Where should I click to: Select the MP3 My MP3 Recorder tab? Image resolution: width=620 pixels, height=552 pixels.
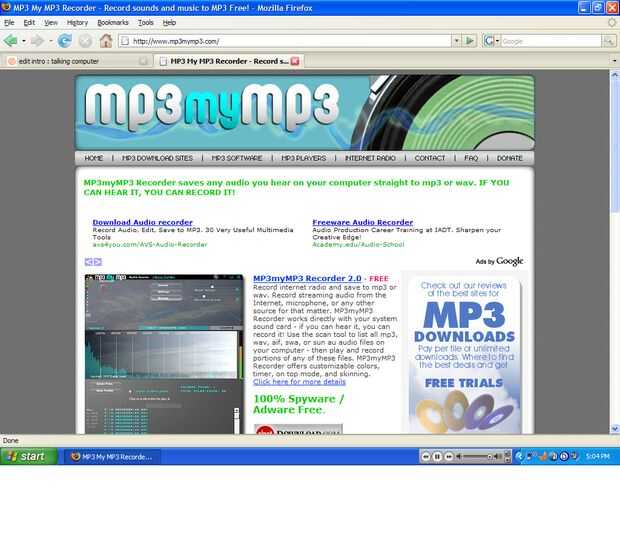pos(229,61)
